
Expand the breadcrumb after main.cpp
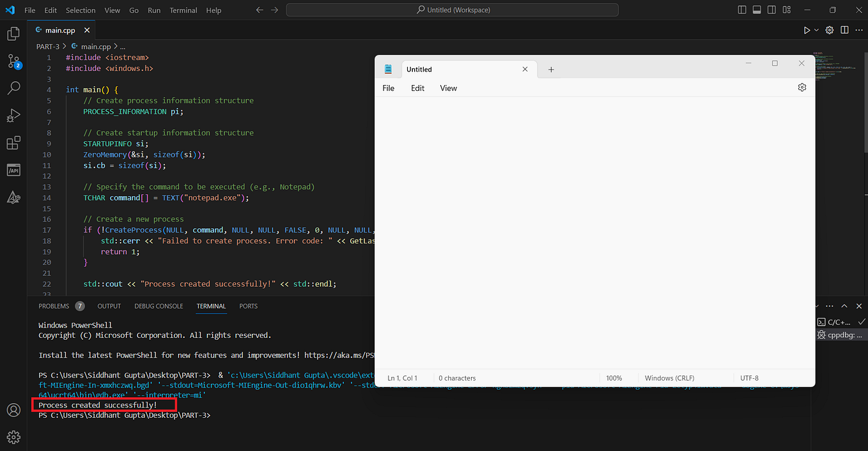[122, 46]
